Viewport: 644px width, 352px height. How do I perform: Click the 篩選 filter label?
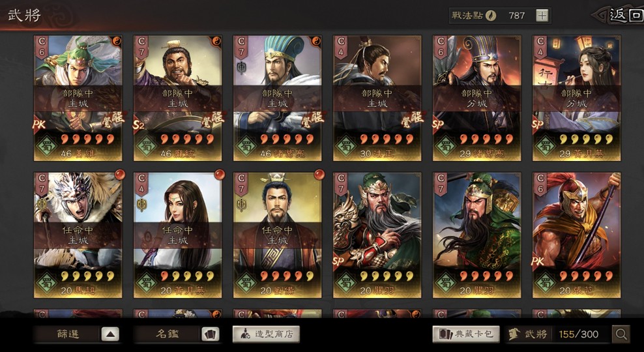click(67, 334)
